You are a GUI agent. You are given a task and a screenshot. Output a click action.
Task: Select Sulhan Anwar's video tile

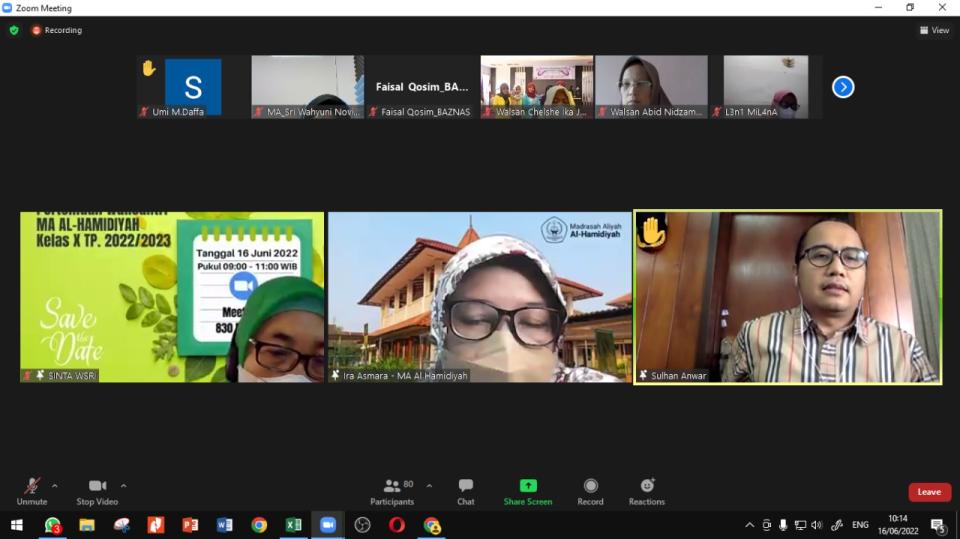pyautogui.click(x=788, y=297)
